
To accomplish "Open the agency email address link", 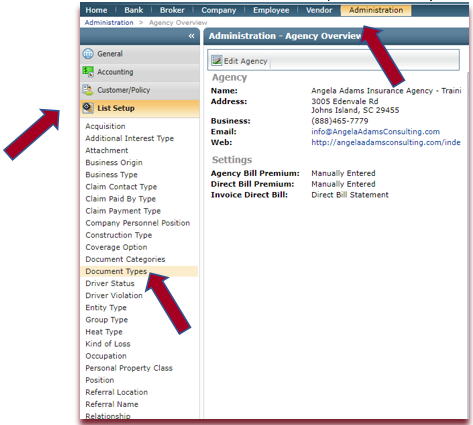I will [375, 132].
